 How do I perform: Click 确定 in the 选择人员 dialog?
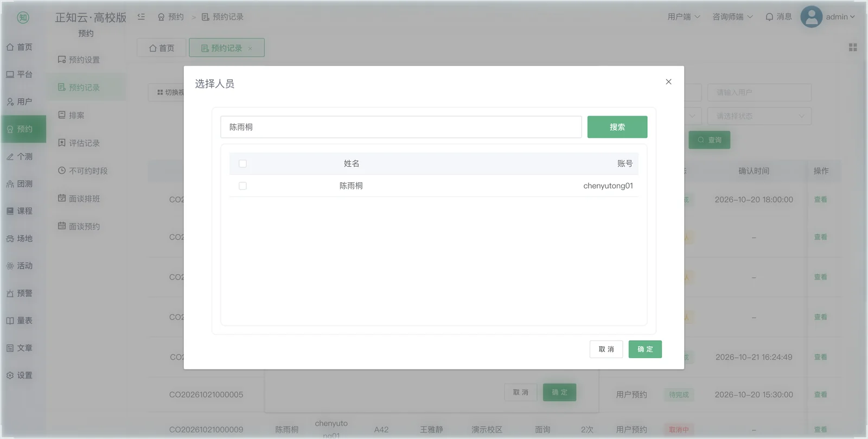point(645,349)
